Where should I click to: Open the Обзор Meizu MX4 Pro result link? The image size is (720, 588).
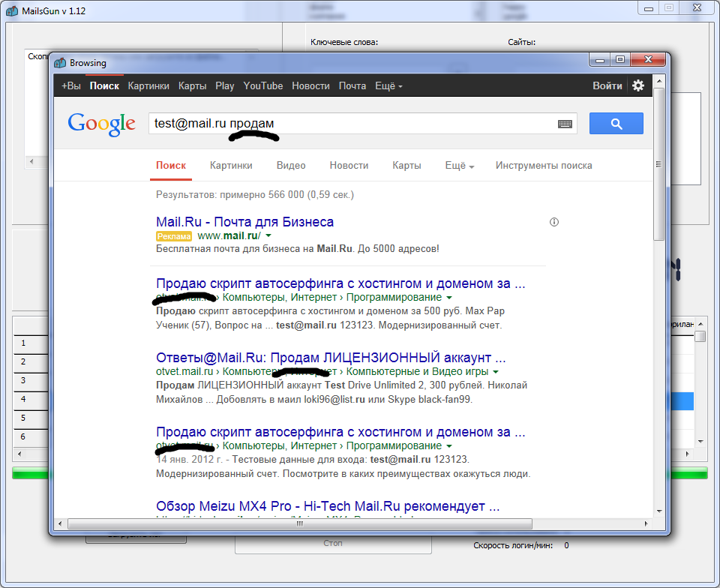[x=328, y=506]
